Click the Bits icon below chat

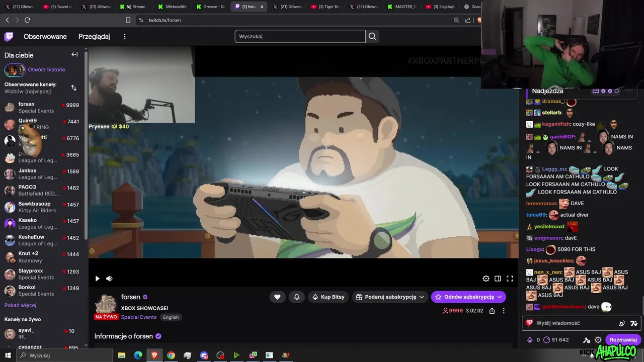[529, 340]
